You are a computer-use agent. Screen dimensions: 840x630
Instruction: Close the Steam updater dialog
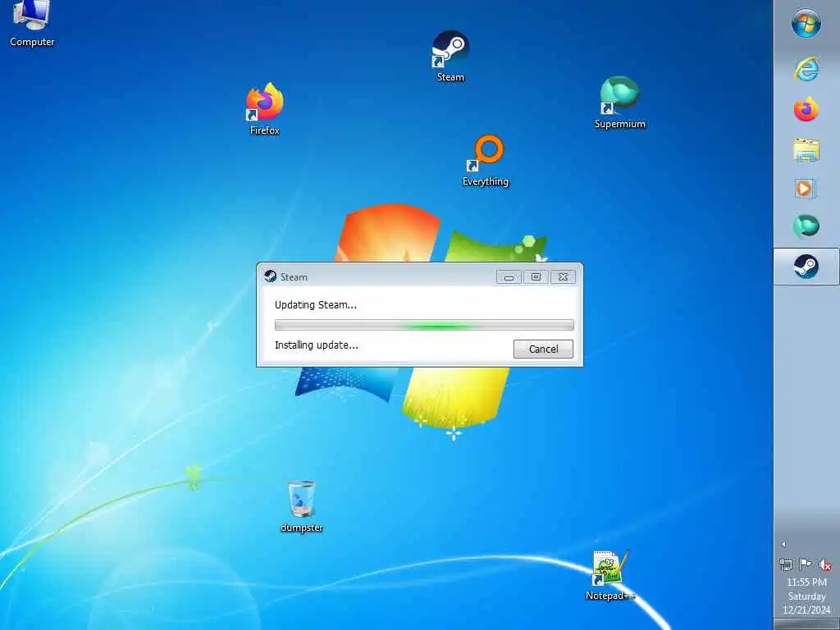[x=563, y=277]
